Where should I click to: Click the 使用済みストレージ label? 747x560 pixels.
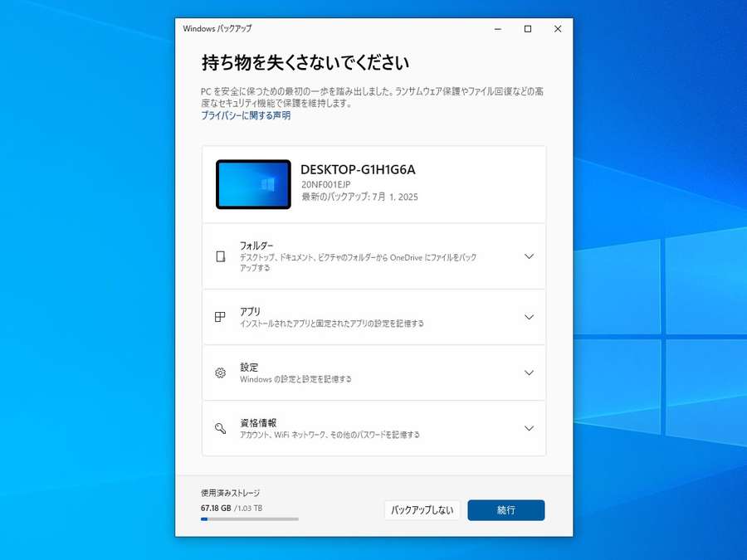[231, 493]
